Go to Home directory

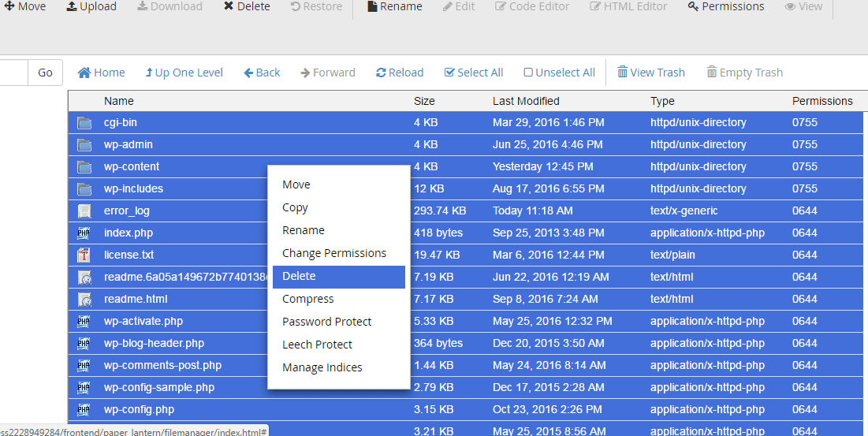pos(101,73)
